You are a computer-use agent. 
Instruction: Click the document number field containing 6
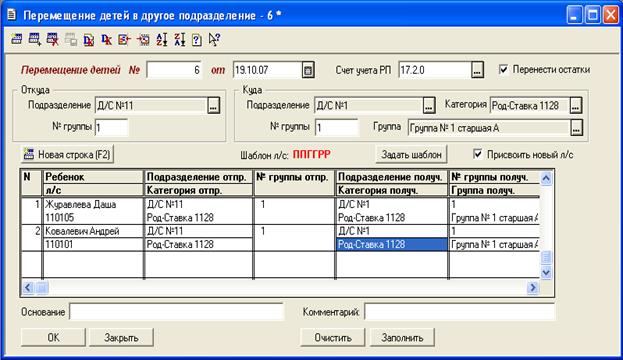(x=174, y=70)
